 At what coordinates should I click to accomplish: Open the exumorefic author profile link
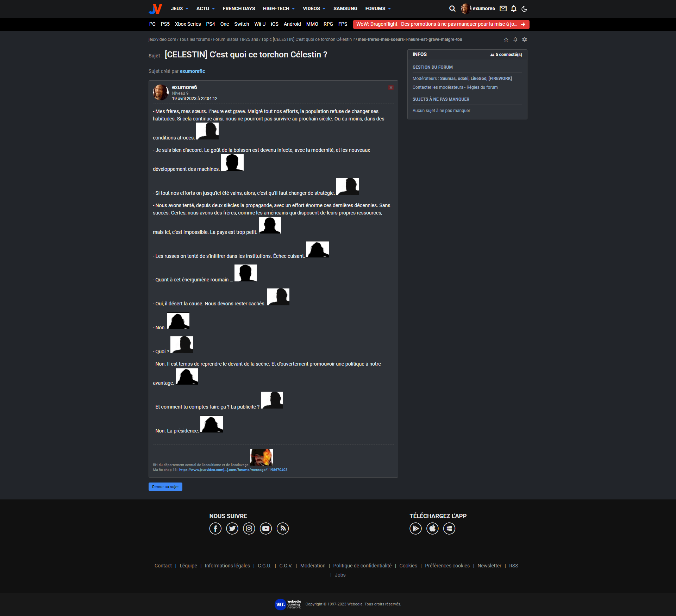pyautogui.click(x=192, y=71)
